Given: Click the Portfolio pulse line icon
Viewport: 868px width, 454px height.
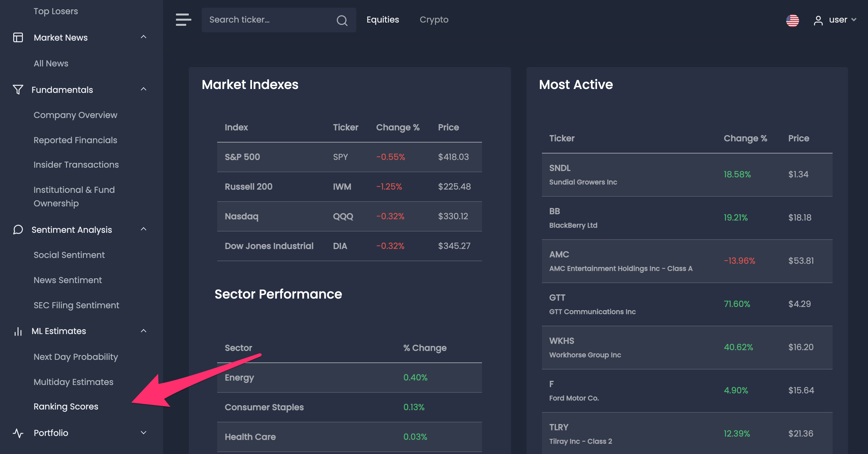Looking at the screenshot, I should pyautogui.click(x=18, y=433).
